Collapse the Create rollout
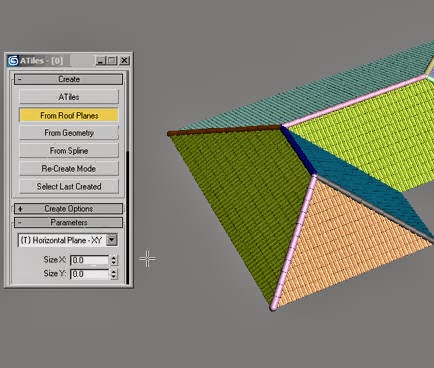The image size is (434, 368). click(x=68, y=79)
